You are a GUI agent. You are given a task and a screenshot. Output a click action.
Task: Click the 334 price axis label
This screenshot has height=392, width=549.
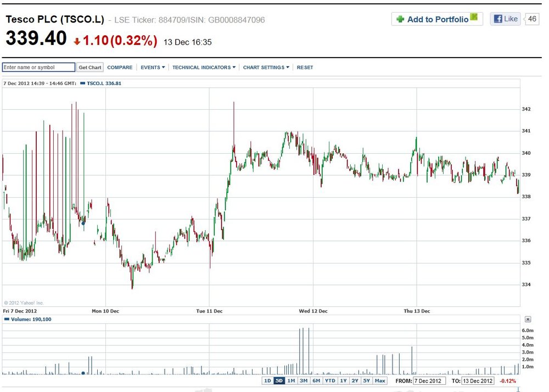click(526, 284)
